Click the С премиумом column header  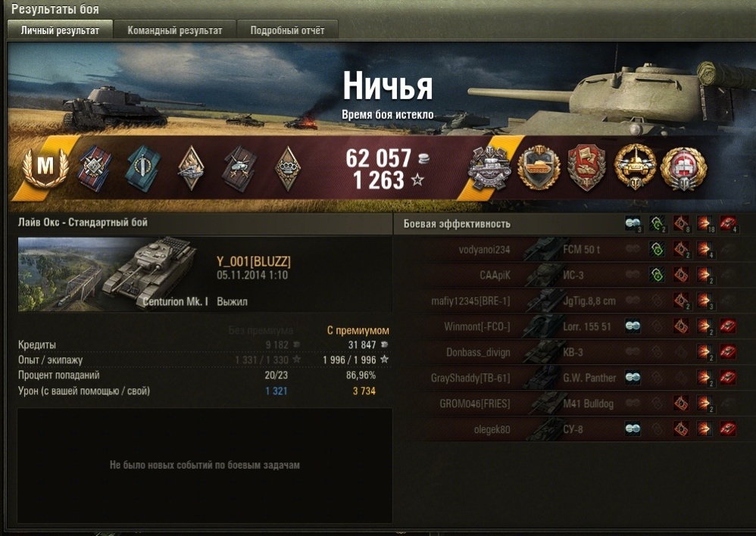tap(358, 330)
